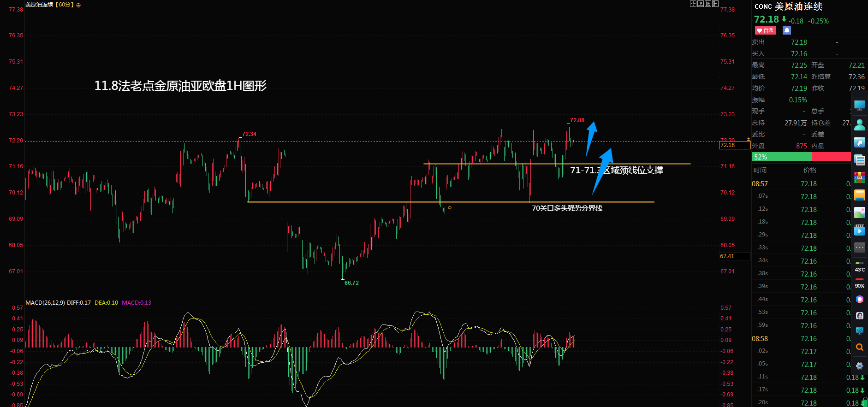Image resolution: width=868 pixels, height=407 pixels.
Task: Click the 【60分】 period label in chart title
Action: tap(64, 5)
